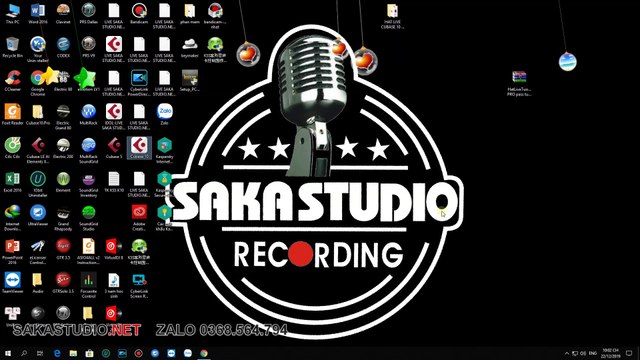
Task: Open Microsoft Store from the taskbar
Action: coord(89,353)
